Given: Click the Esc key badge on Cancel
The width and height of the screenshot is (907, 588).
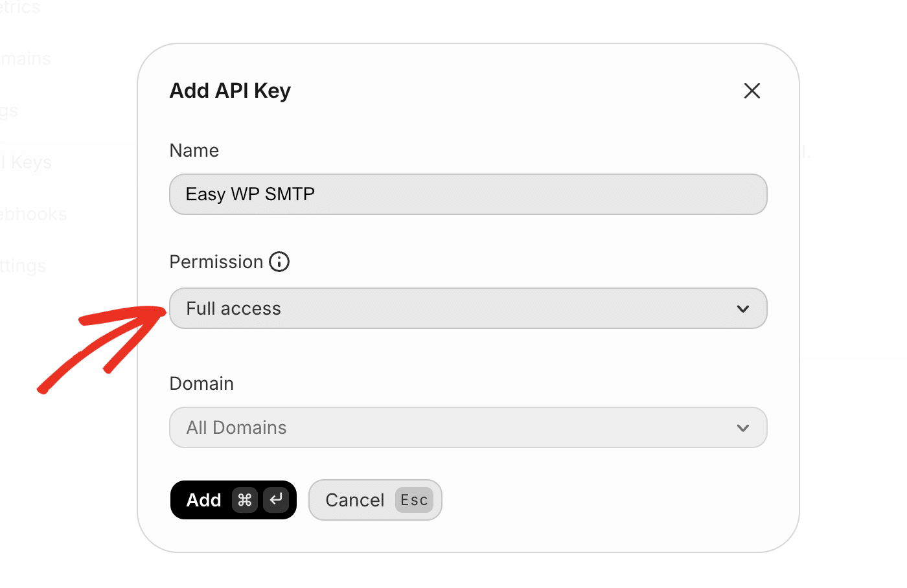Looking at the screenshot, I should point(414,499).
